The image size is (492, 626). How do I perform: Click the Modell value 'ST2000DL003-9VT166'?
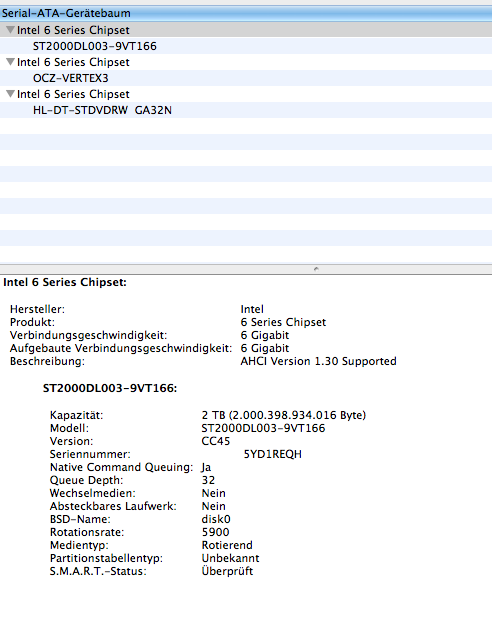click(x=263, y=428)
